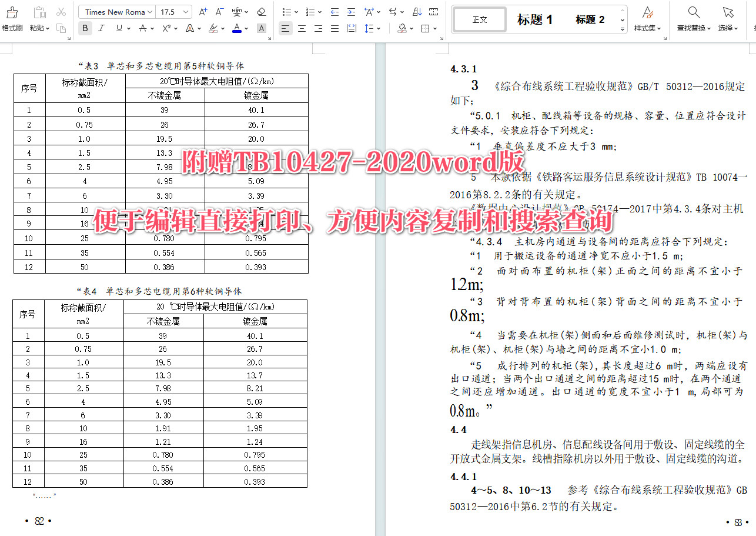Toggle strikethrough text formatting
This screenshot has height=536, width=756.
143,28
